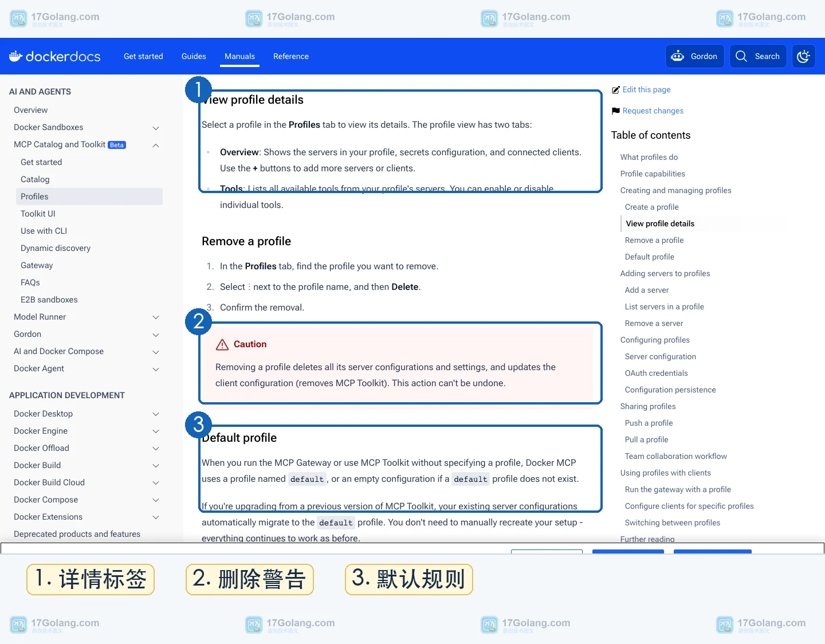This screenshot has height=644, width=825.
Task: Jump to Sharing profiles section
Action: (x=648, y=406)
